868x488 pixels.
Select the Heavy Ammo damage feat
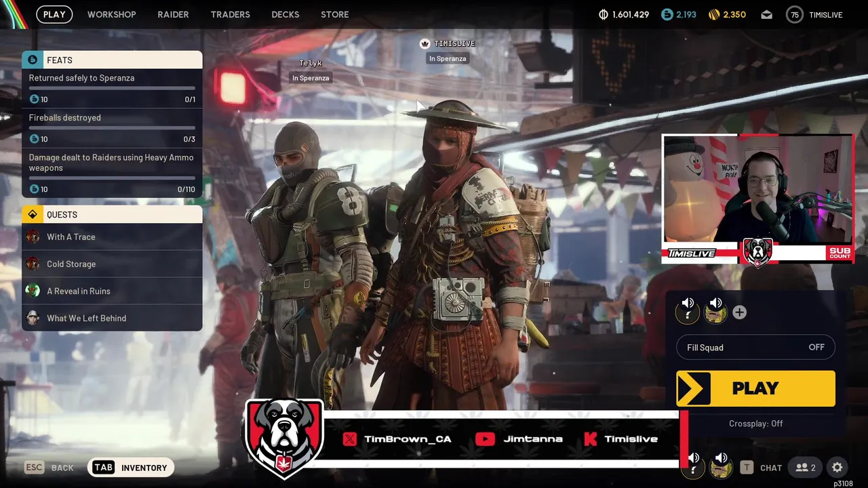[x=112, y=173]
